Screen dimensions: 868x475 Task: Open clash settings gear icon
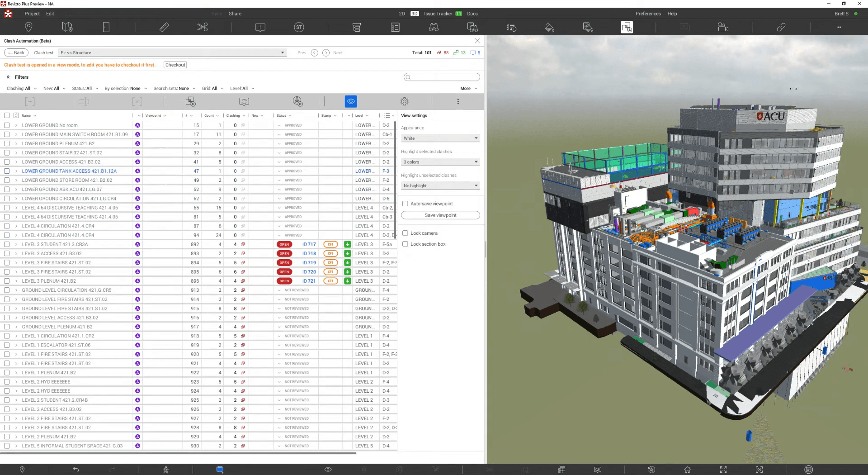coord(405,101)
